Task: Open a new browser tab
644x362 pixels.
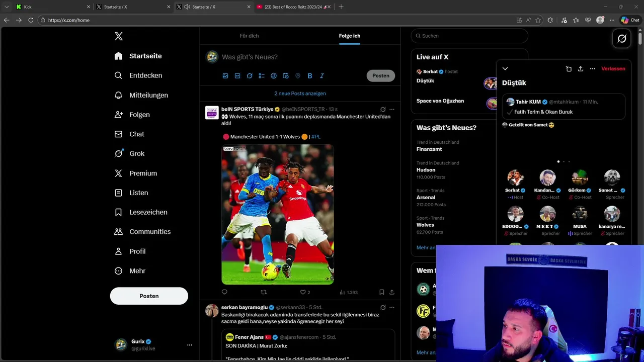Action: 341,7
